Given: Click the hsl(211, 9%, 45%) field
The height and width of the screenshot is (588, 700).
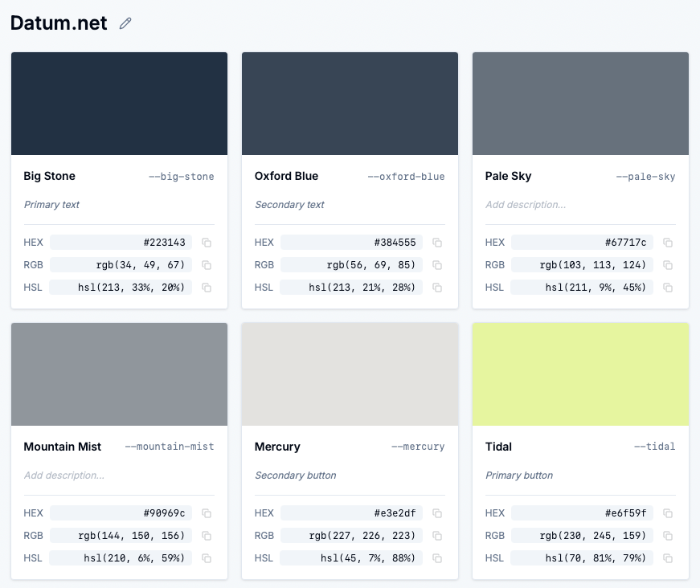Looking at the screenshot, I should (582, 287).
